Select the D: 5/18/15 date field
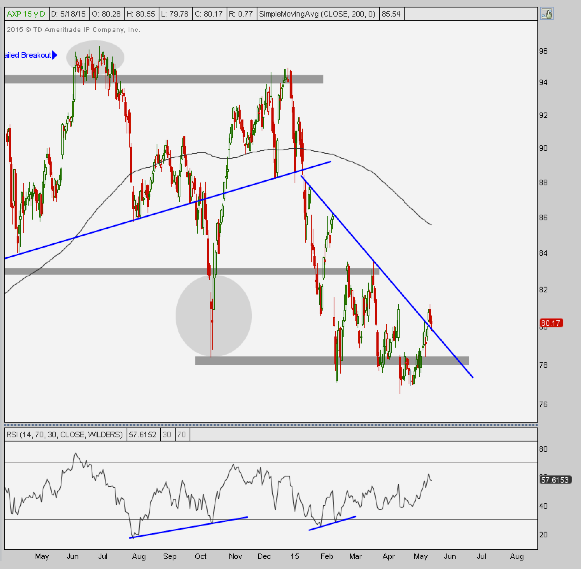This screenshot has height=569, width=581. click(x=68, y=14)
